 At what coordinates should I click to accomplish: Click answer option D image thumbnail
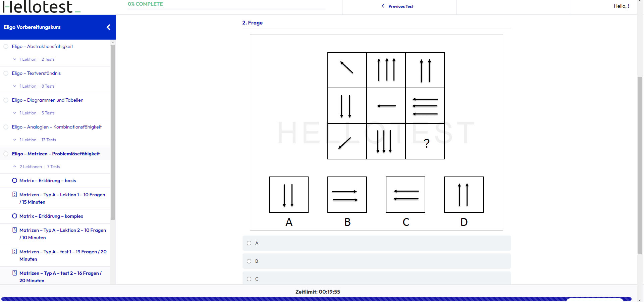coord(464,195)
